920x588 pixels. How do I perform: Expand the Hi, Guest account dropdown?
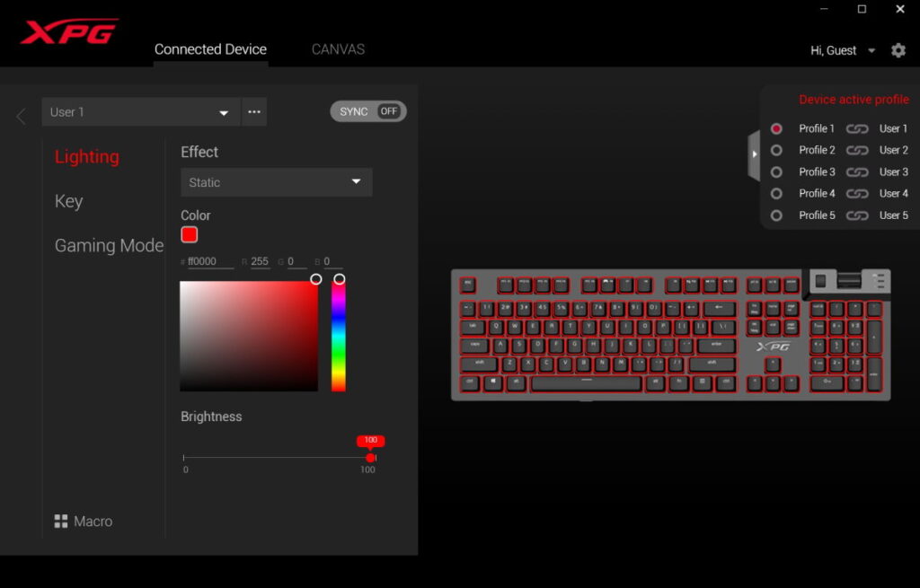click(871, 51)
